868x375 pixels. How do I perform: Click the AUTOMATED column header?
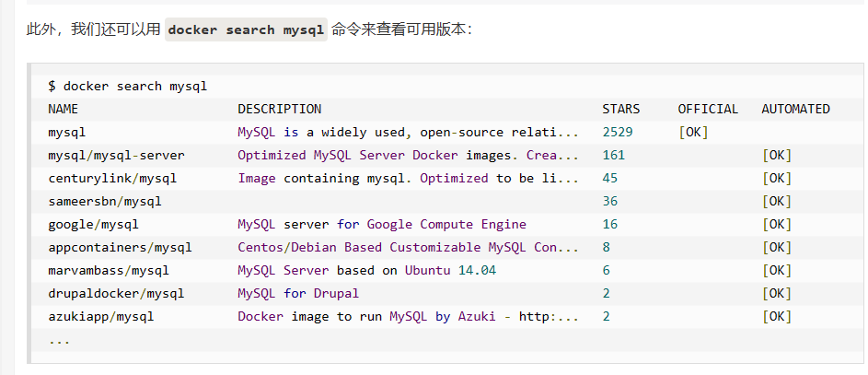pyautogui.click(x=795, y=109)
